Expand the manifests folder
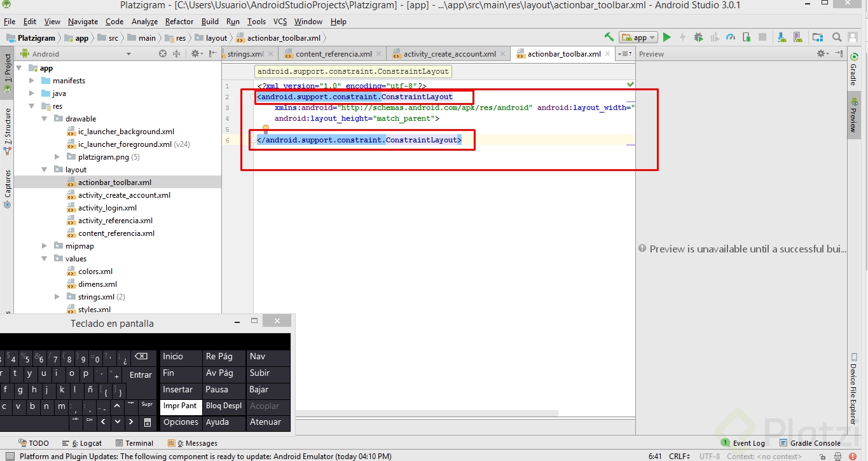This screenshot has height=461, width=868. [x=32, y=81]
